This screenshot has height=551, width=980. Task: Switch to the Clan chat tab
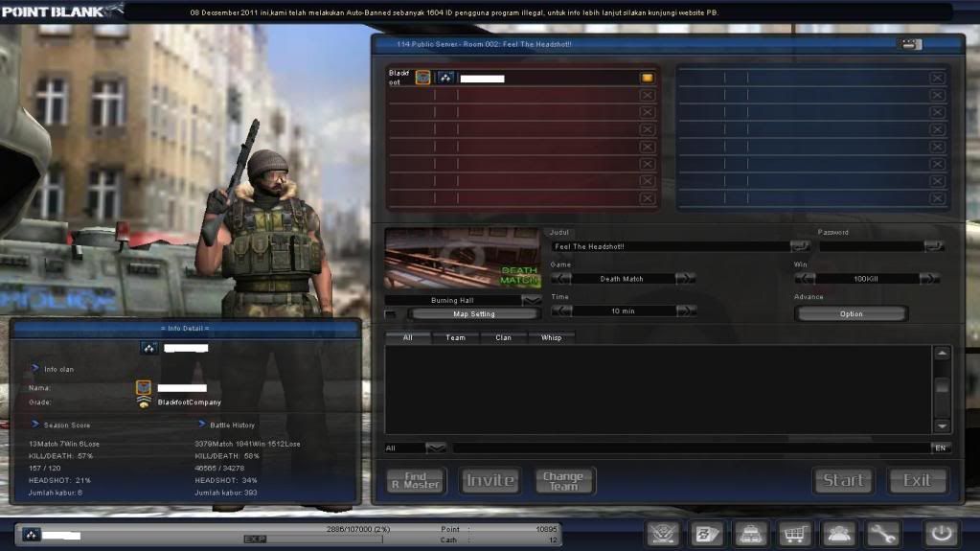click(x=503, y=337)
